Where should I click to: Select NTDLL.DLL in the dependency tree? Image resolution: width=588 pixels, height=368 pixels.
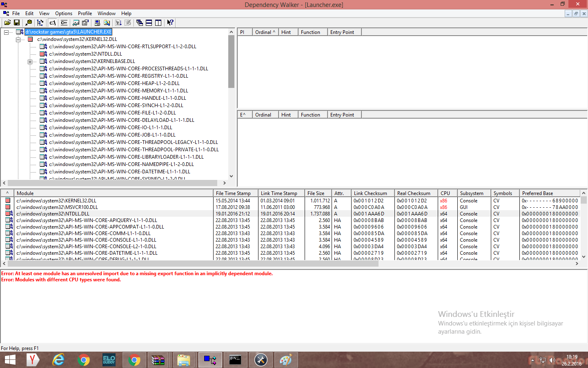click(x=85, y=54)
